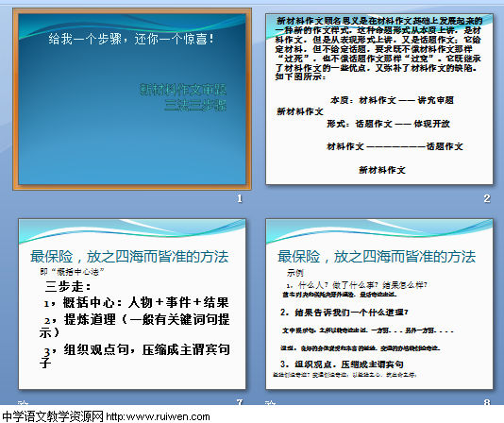
Task: Click the bottom 新材料作文 label on slide 2
Action: click(382, 170)
